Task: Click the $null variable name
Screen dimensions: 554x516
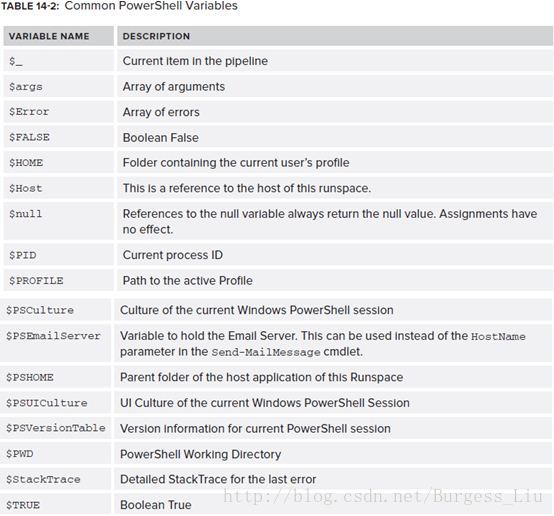Action: tap(25, 214)
